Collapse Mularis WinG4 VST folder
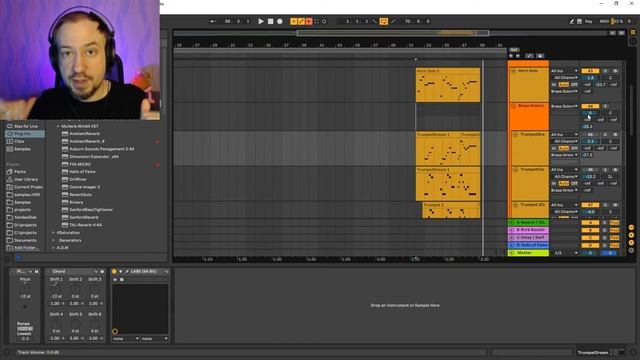640x360 pixels. (58, 127)
